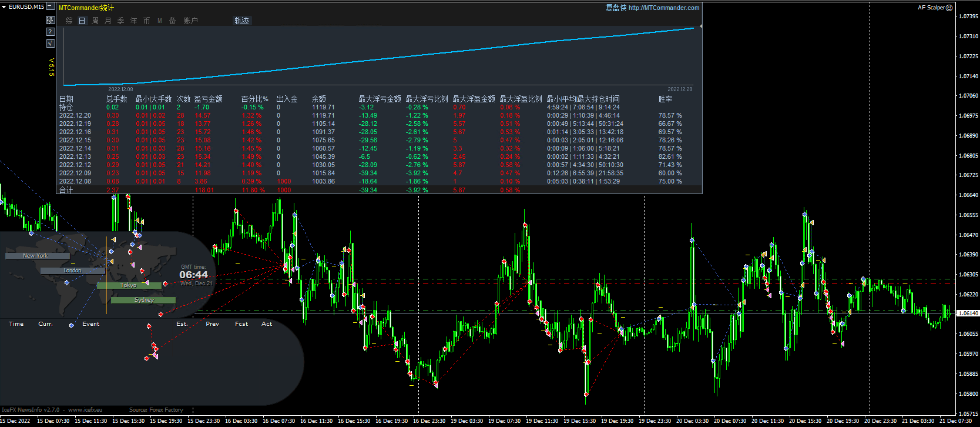
Task: Select the 月 monthly statistics tab
Action: (x=108, y=21)
